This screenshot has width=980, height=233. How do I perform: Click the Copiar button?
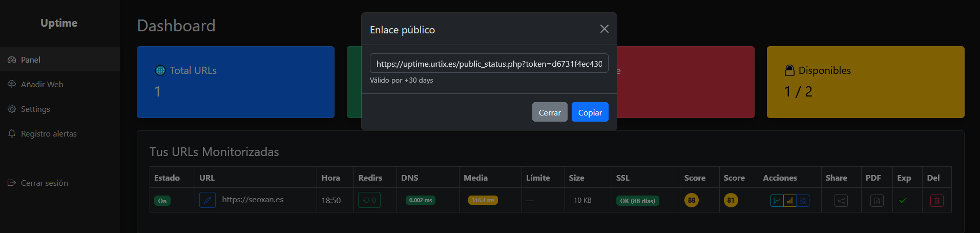[590, 112]
